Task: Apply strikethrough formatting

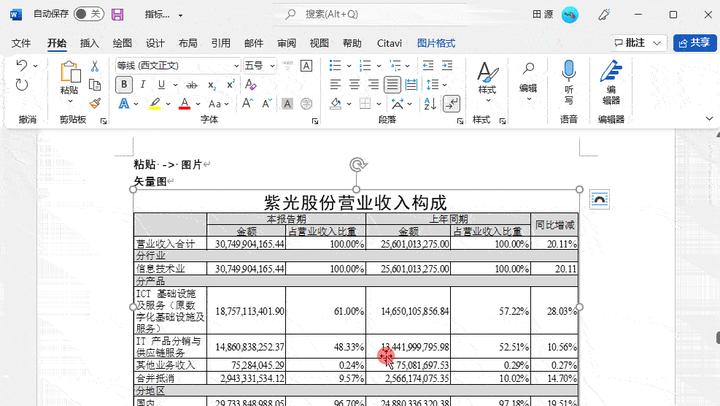Action: click(192, 85)
